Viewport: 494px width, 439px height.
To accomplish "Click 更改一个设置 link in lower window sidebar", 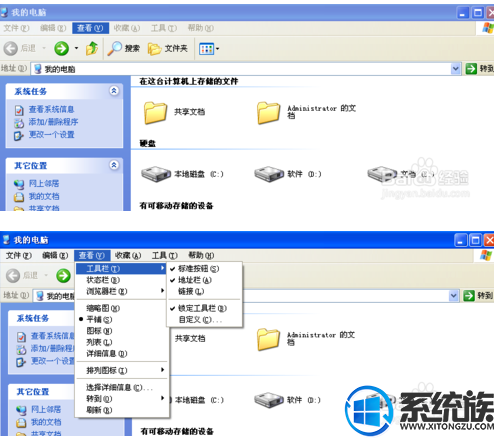I will click(x=52, y=361).
